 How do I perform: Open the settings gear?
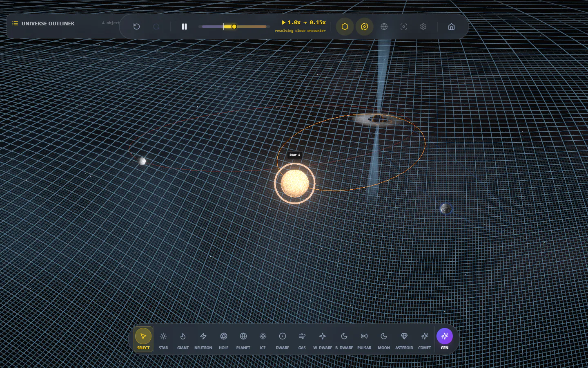pyautogui.click(x=423, y=27)
